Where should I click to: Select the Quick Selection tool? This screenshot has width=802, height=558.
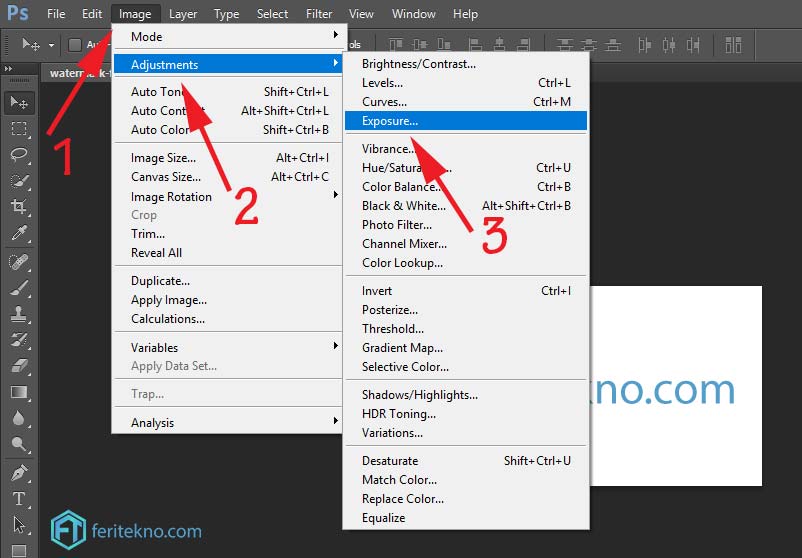point(19,181)
